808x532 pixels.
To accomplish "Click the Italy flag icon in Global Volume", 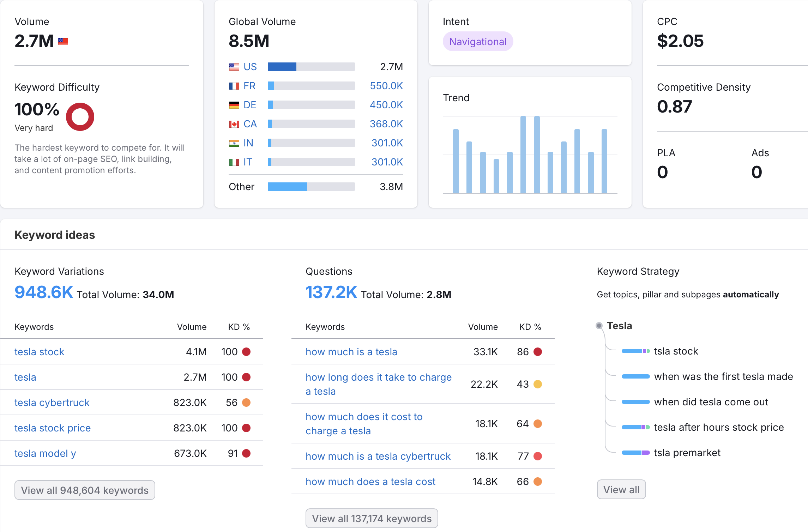I will point(234,162).
